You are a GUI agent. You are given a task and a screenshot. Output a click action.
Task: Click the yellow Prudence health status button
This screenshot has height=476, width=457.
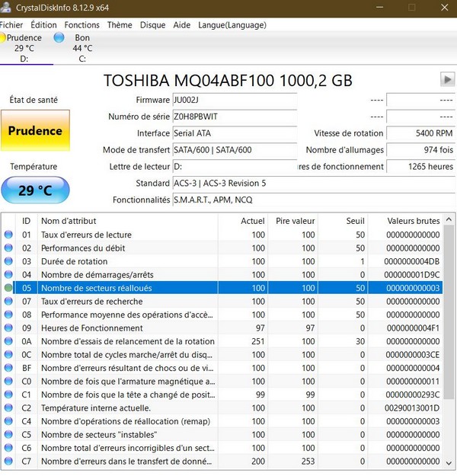pos(35,130)
